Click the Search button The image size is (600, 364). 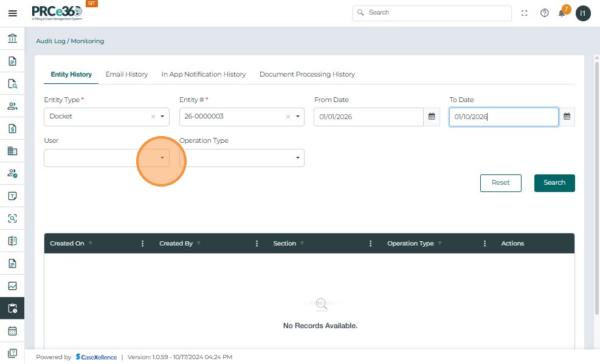(554, 183)
